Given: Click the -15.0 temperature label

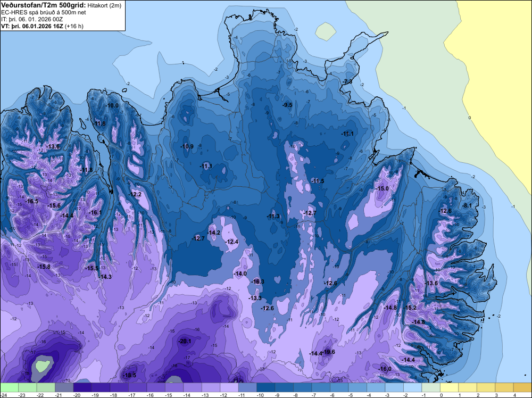Looking at the screenshot, I should pos(383,188).
